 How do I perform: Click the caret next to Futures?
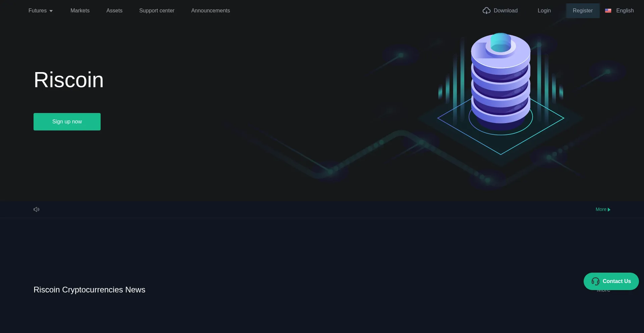click(51, 11)
